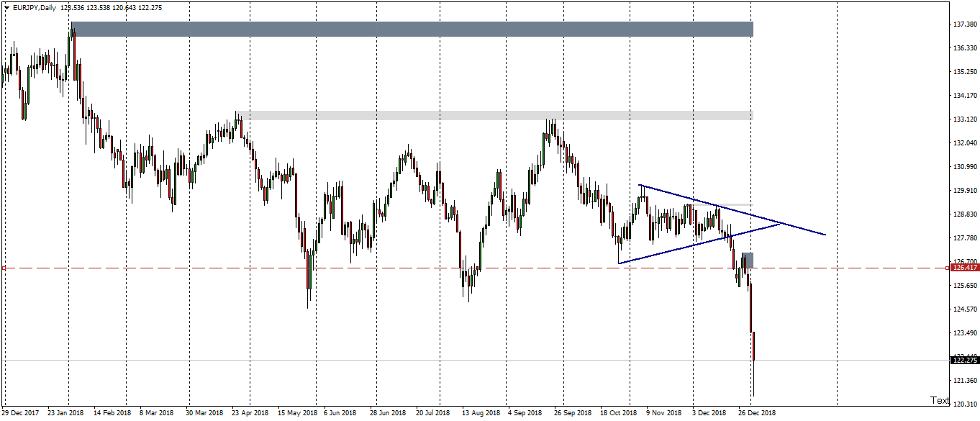This screenshot has width=980, height=421.
Task: Click the 23 Apr 2018 date label
Action: [x=250, y=413]
